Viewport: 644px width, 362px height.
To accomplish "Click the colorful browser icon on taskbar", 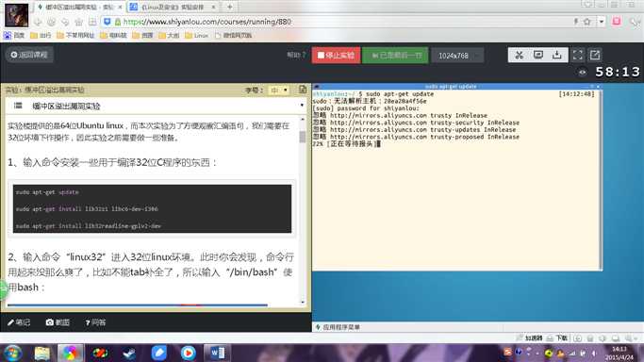I will click(x=70, y=354).
